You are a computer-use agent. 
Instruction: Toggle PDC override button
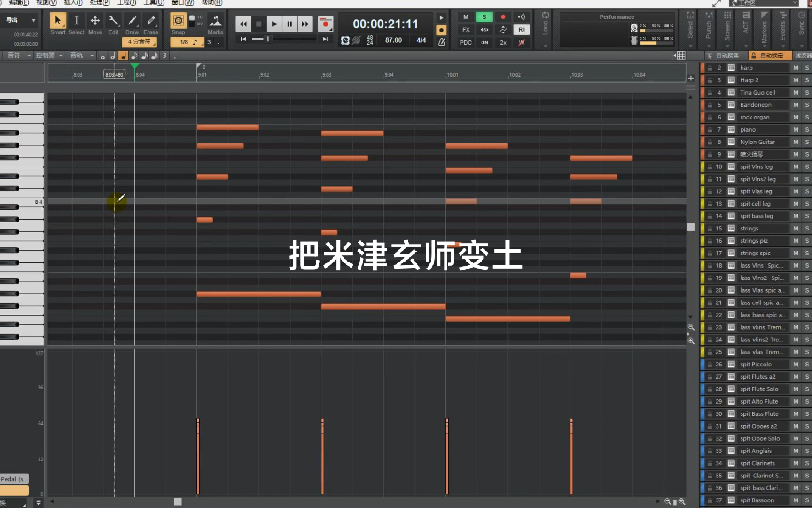click(x=466, y=42)
